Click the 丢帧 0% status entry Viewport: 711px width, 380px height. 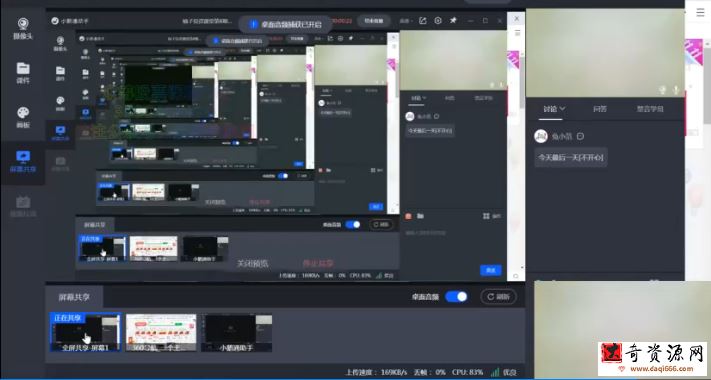coord(429,372)
